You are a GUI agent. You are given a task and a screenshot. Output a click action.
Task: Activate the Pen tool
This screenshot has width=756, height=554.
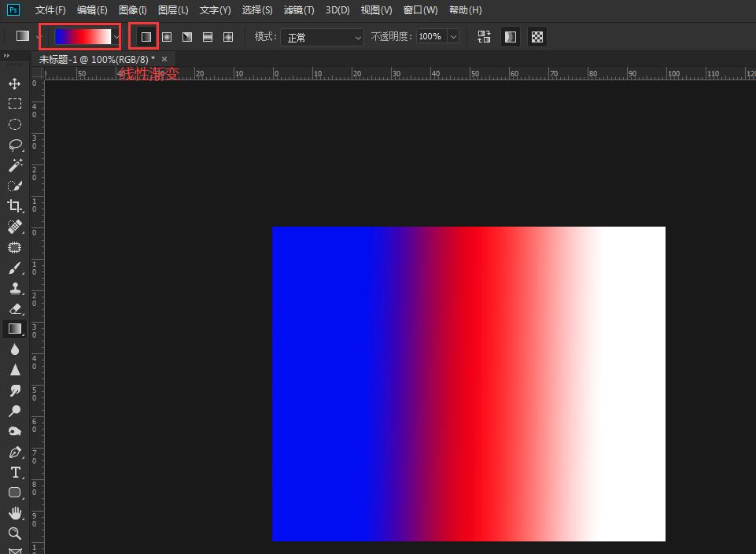coord(14,452)
